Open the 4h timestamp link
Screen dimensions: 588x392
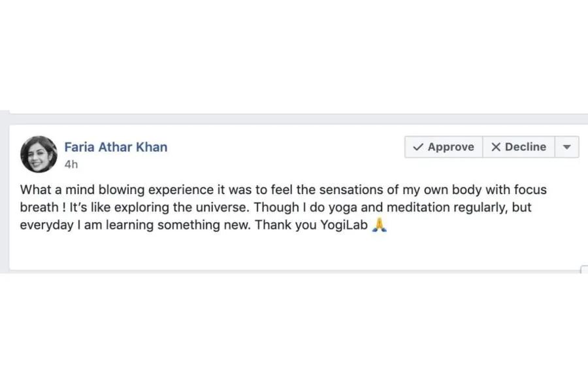(71, 164)
